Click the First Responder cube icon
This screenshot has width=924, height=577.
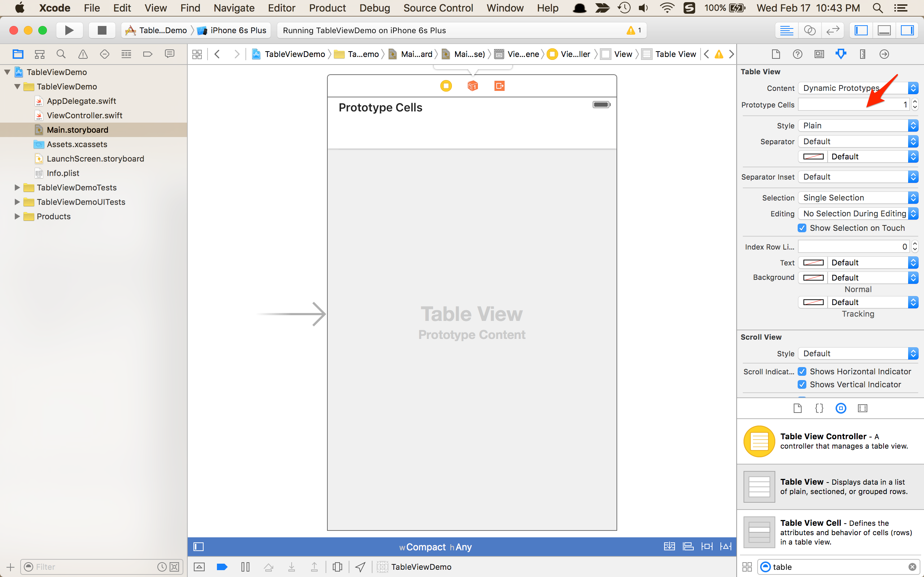coord(472,86)
